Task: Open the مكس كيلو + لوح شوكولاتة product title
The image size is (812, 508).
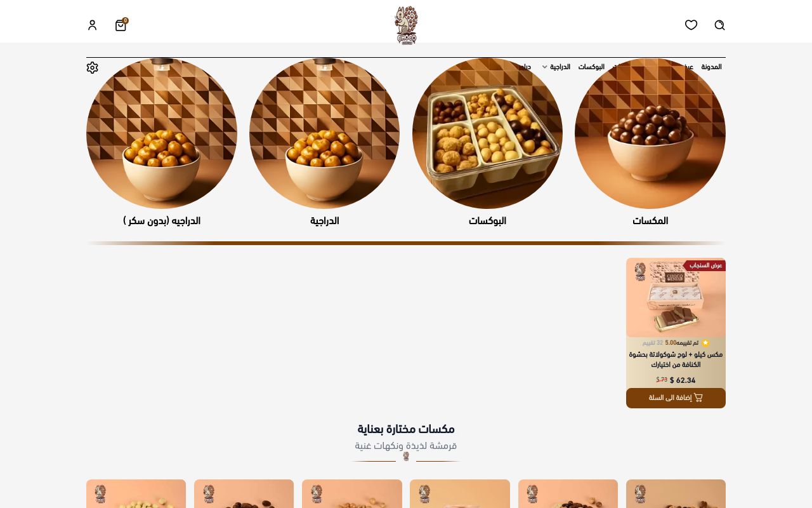Action: pyautogui.click(x=676, y=359)
